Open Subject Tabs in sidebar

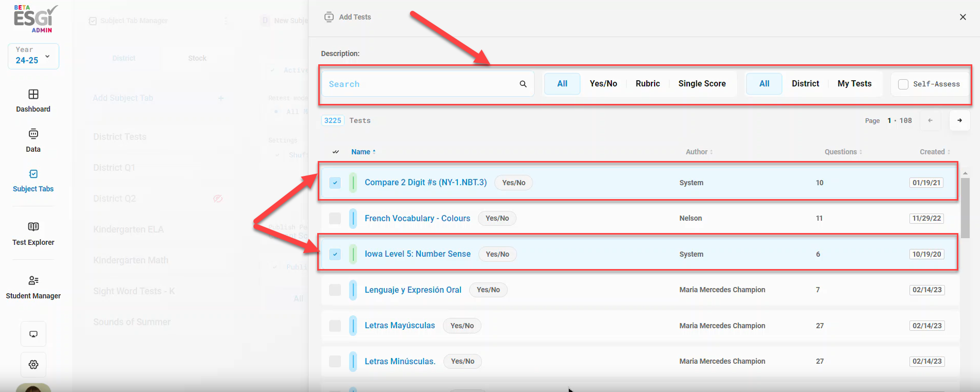pos(33,181)
